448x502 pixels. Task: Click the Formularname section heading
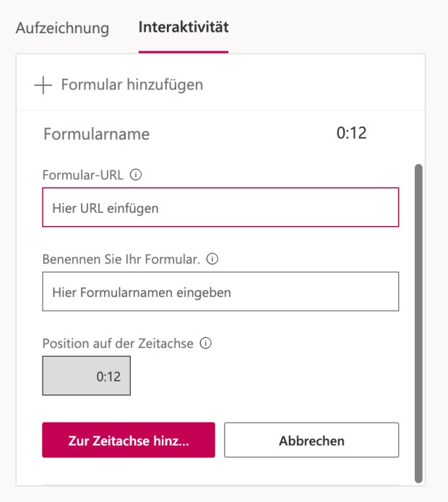coord(97,134)
